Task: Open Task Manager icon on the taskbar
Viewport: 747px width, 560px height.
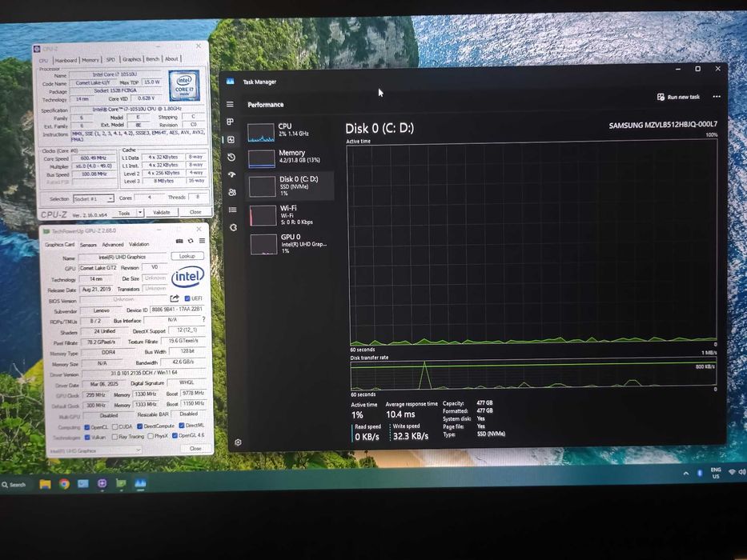Action: point(140,483)
